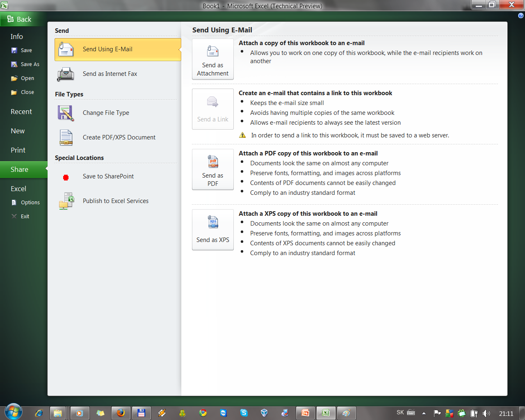This screenshot has width=525, height=420.
Task: Click the Publish to Excel Services icon
Action: click(x=66, y=201)
